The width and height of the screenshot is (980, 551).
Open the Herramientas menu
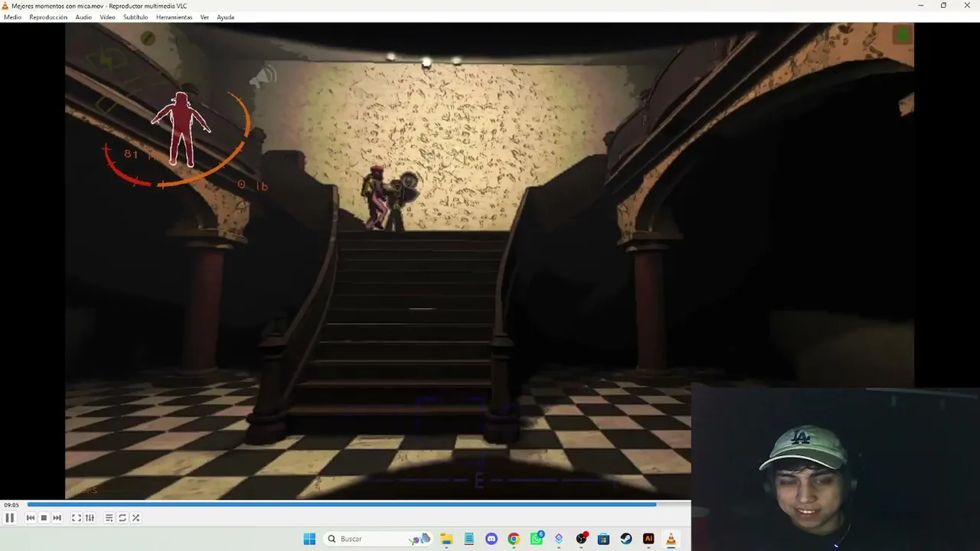pos(175,17)
